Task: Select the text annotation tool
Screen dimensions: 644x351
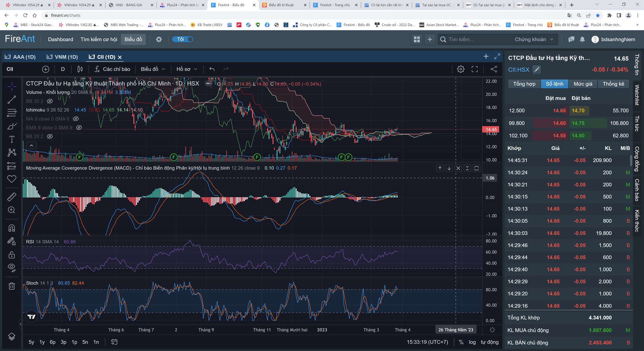Action: [12, 139]
